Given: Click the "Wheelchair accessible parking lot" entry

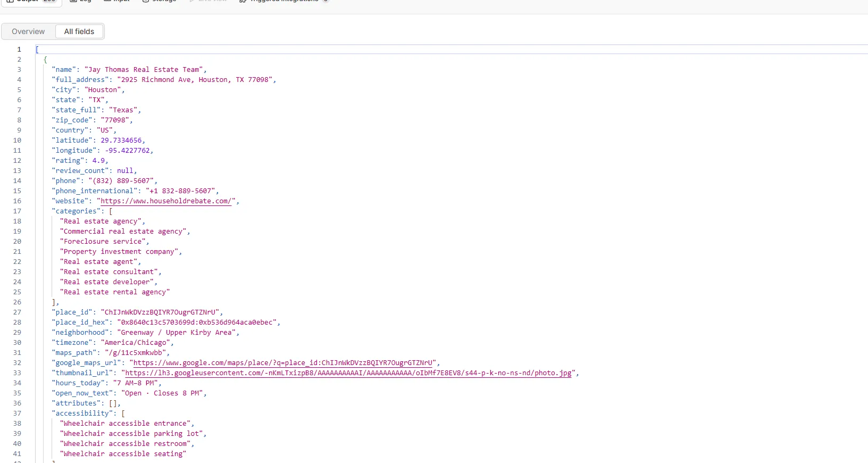Looking at the screenshot, I should [x=133, y=434].
